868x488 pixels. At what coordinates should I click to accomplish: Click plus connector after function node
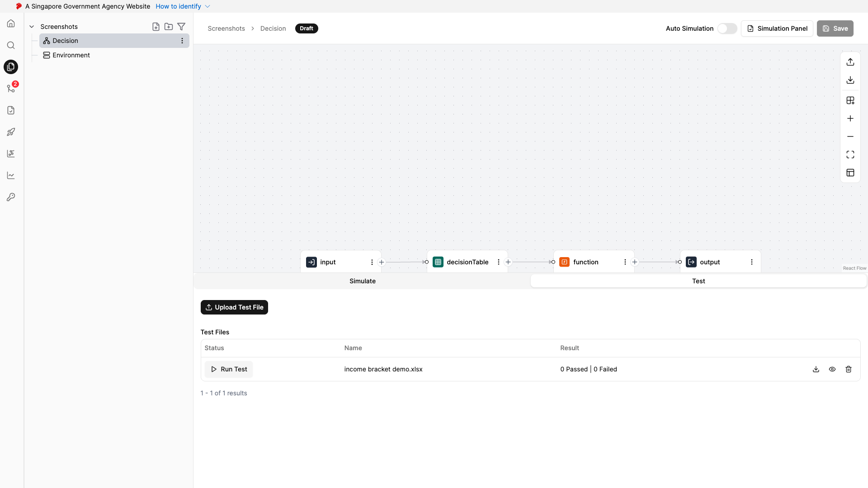pyautogui.click(x=635, y=262)
